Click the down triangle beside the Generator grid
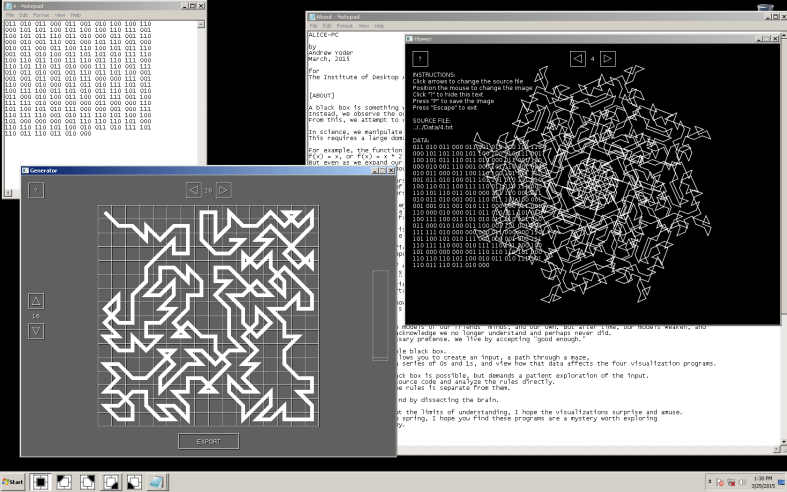The image size is (787, 492). tap(36, 331)
